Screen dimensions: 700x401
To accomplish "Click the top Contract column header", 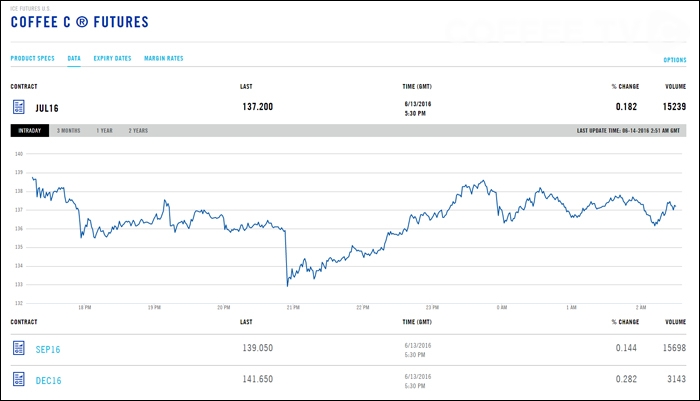I will 24,87.
